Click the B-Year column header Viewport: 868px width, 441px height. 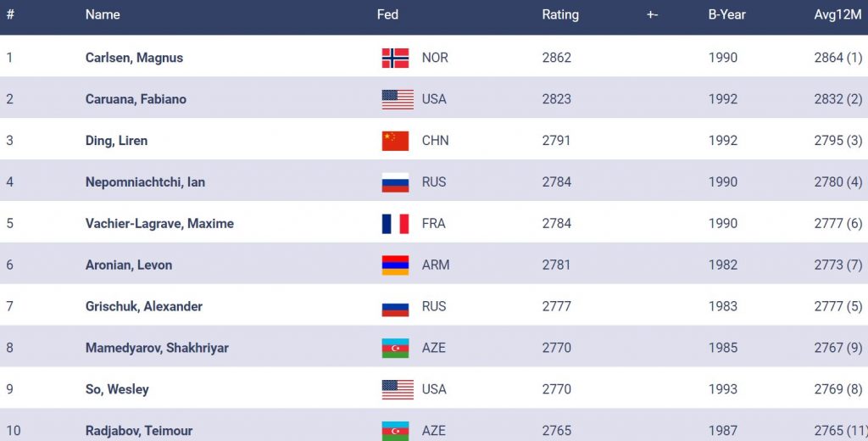point(726,14)
